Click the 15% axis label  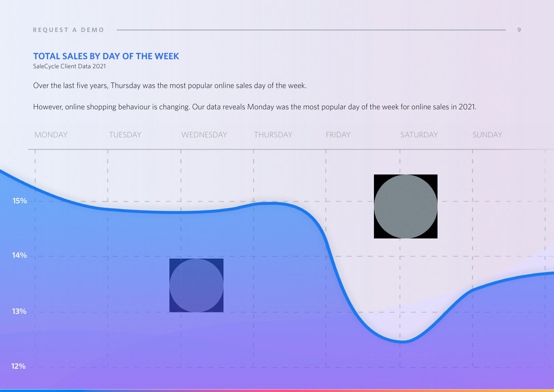point(20,201)
